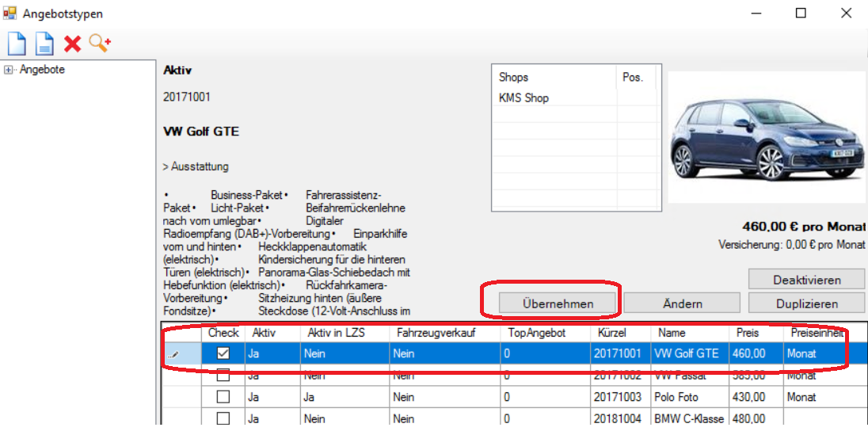Image resolution: width=868 pixels, height=435 pixels.
Task: Click the Polo Foto name cell
Action: tap(691, 397)
